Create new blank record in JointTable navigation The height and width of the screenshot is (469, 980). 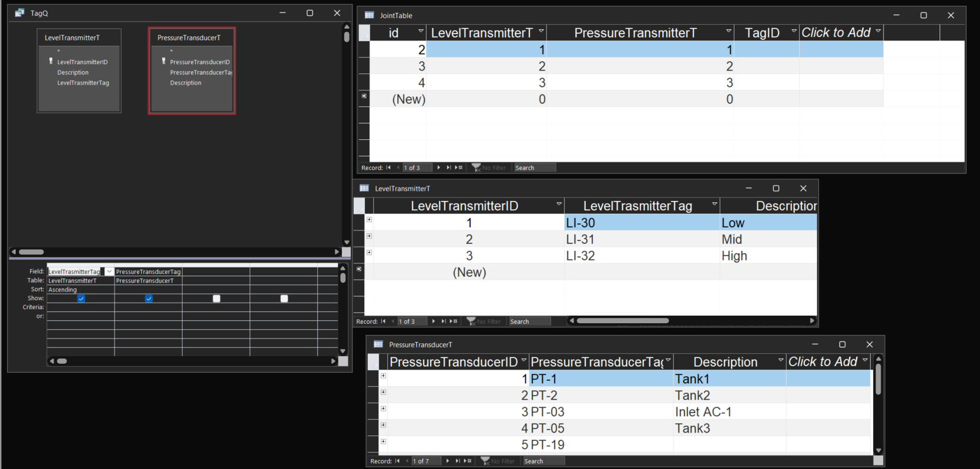tap(459, 168)
